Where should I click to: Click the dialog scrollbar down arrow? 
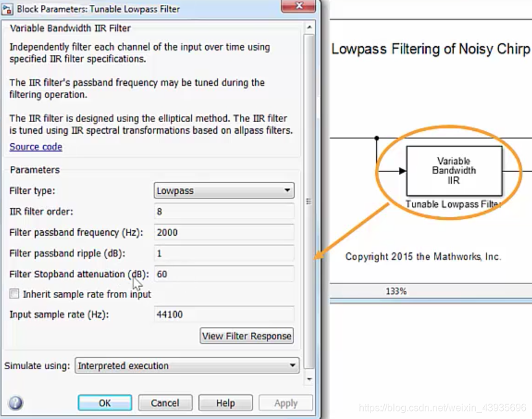pyautogui.click(x=309, y=380)
